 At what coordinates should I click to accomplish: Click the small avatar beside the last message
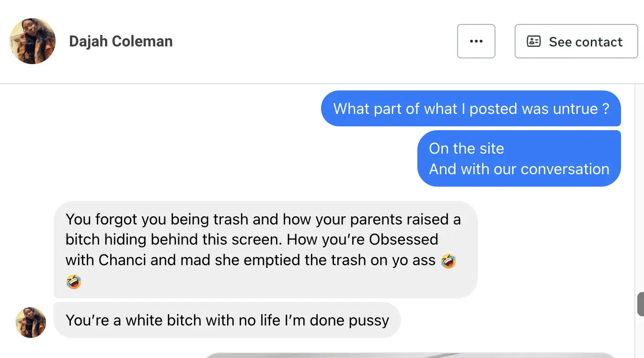point(31,322)
